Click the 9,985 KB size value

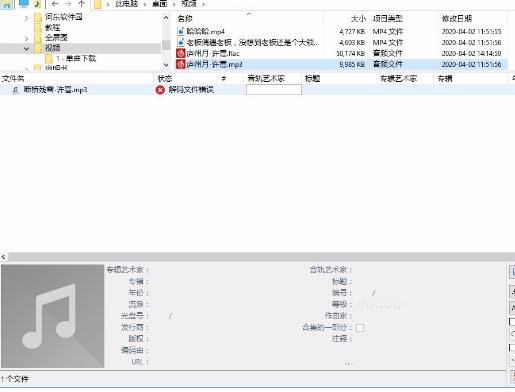tap(352, 64)
